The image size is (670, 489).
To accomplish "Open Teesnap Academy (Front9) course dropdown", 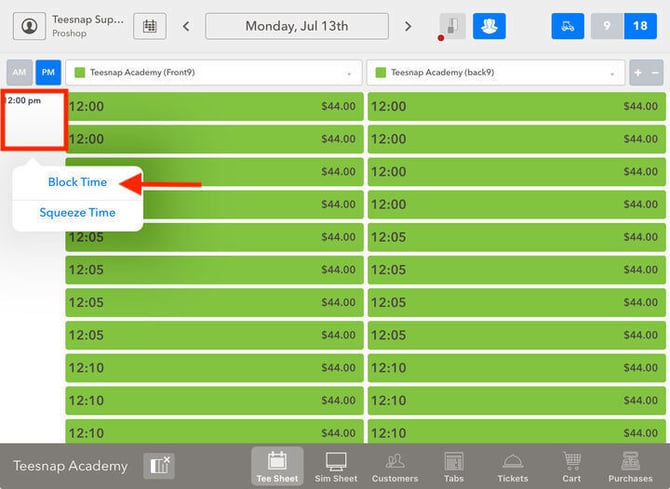I will click(x=214, y=73).
